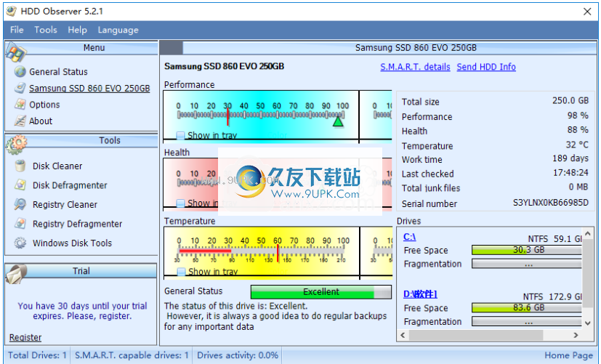Click the Serial number value S3YLNX0KB66985D

[x=550, y=203]
